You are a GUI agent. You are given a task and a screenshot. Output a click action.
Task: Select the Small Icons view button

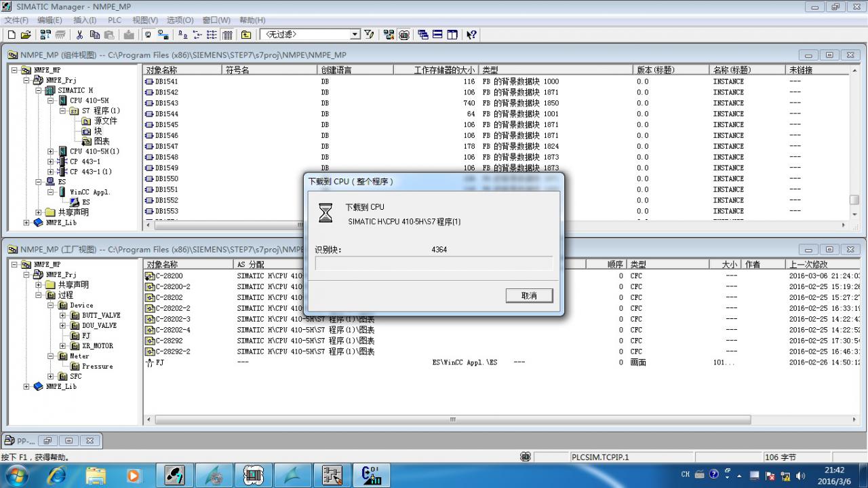[x=197, y=35]
